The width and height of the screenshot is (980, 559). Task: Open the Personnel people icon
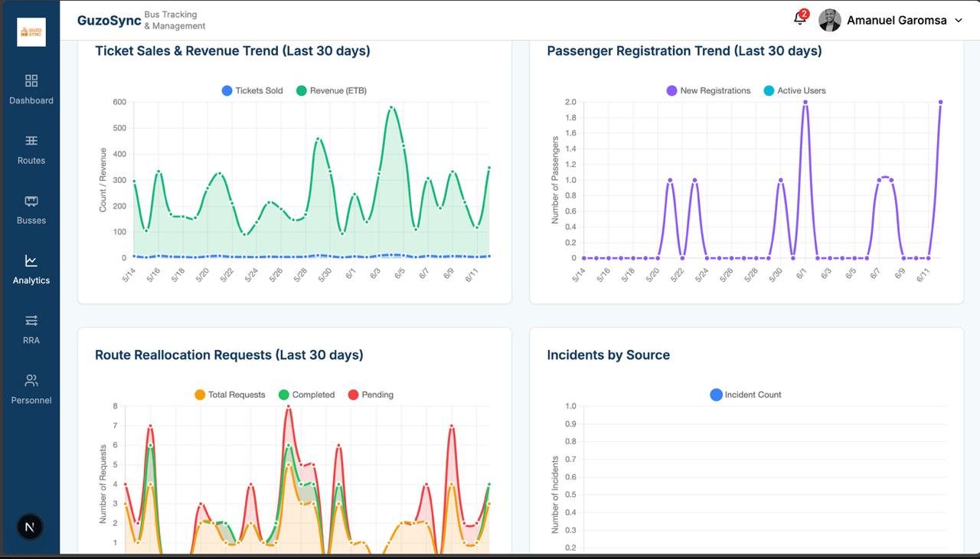(x=31, y=381)
